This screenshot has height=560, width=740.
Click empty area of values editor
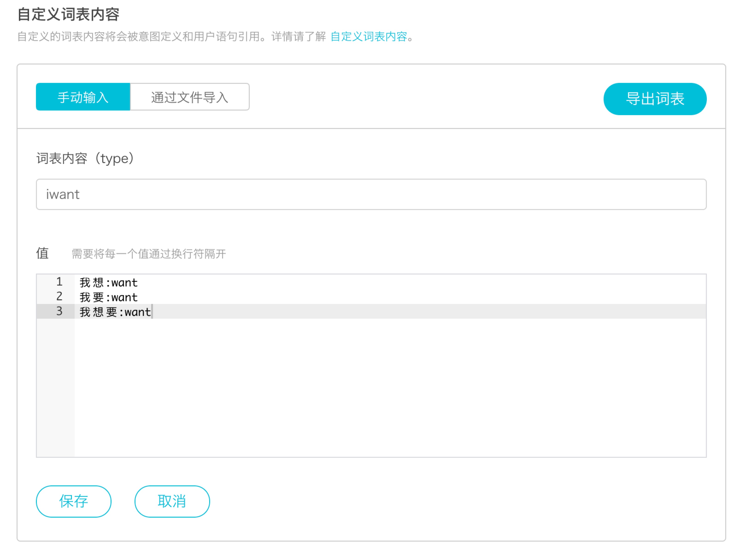click(388, 388)
